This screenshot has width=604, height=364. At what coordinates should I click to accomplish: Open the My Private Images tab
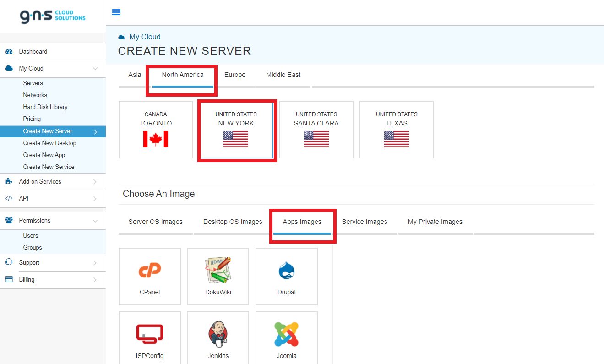click(x=435, y=222)
